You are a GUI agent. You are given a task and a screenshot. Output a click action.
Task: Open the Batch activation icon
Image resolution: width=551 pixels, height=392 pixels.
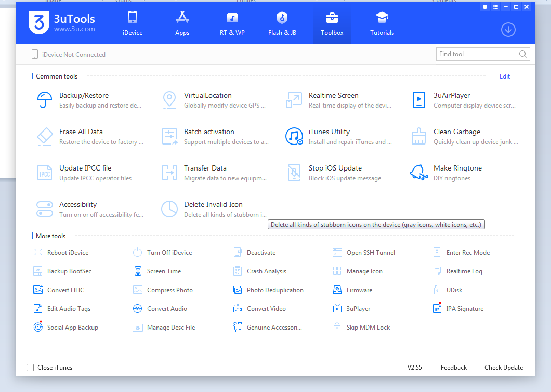[x=170, y=136]
